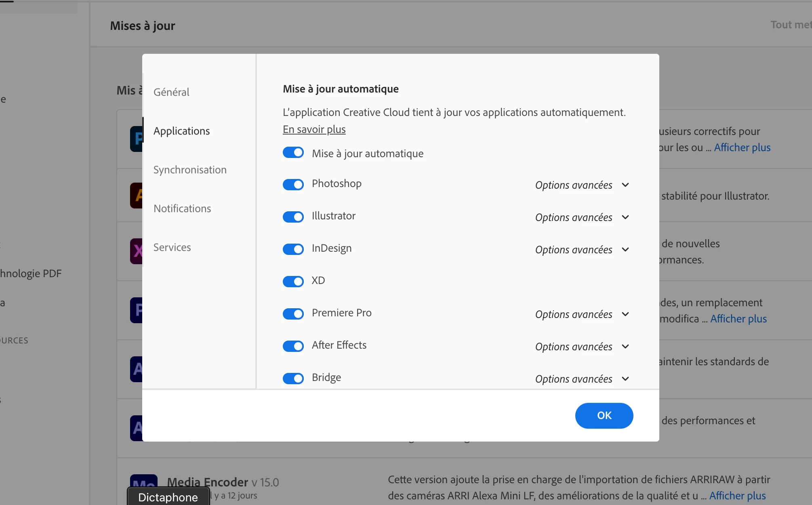812x505 pixels.
Task: Switch to the Synchronisation tab
Action: pos(190,170)
